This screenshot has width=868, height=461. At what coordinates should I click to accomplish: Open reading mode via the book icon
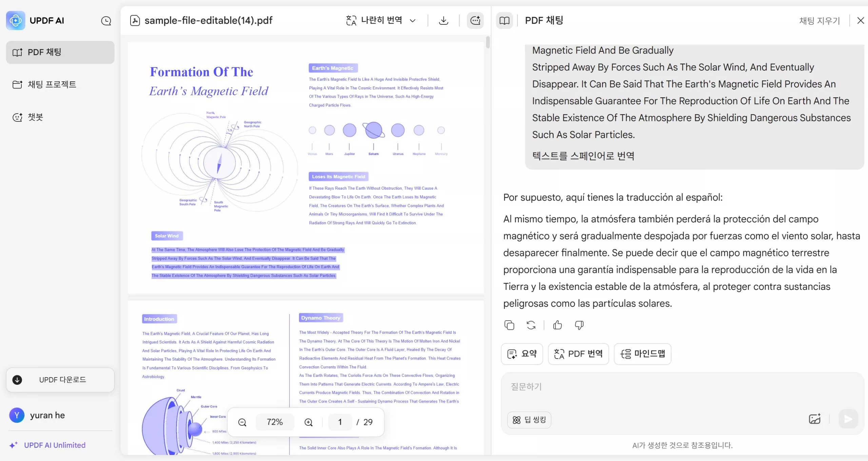click(504, 20)
